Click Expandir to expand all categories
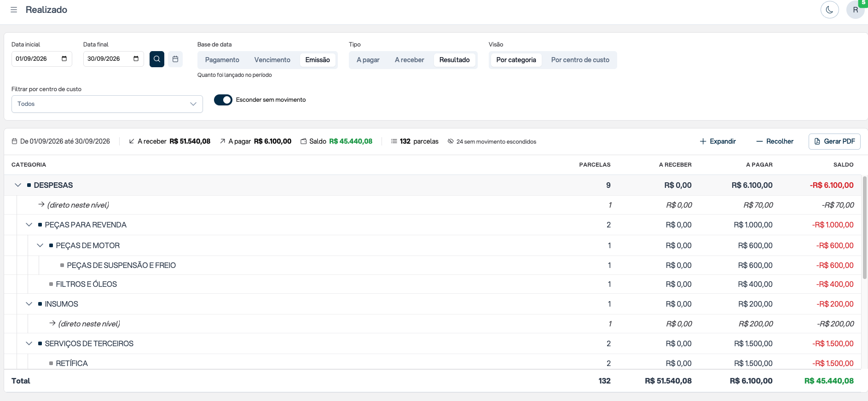The width and height of the screenshot is (868, 401). (718, 141)
